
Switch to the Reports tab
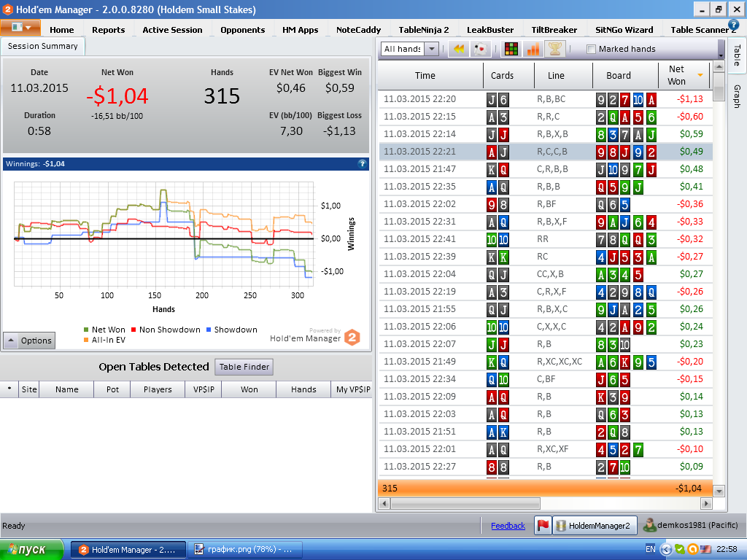[108, 29]
